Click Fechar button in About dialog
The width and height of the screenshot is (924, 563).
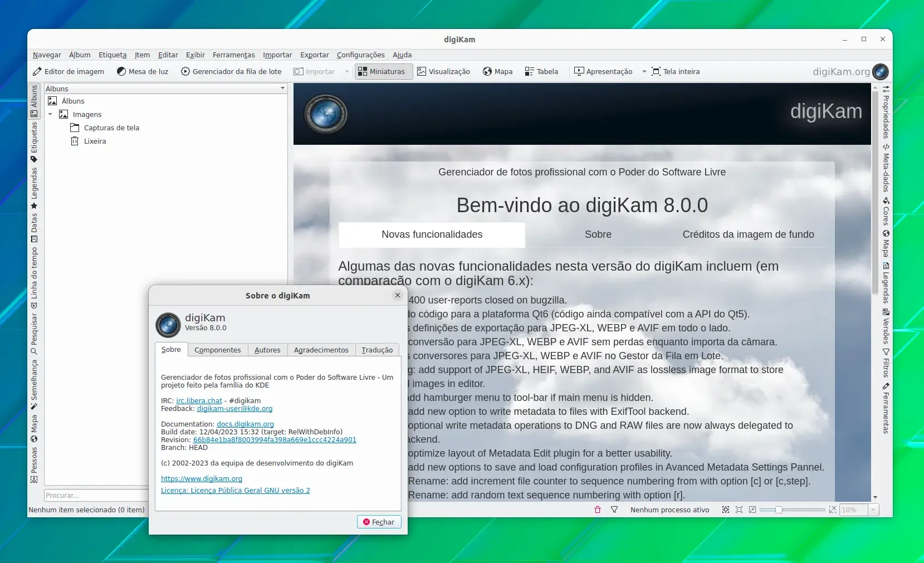[x=379, y=522]
